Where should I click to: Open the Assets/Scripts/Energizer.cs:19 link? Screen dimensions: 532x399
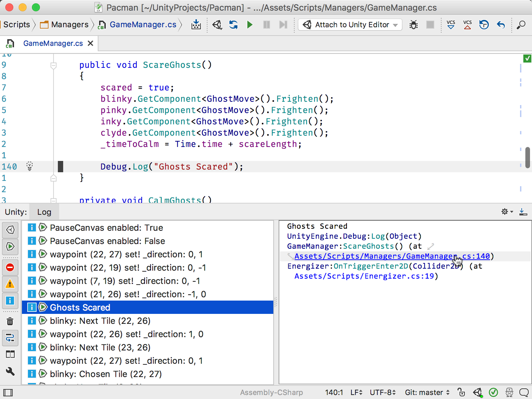pyautogui.click(x=364, y=276)
